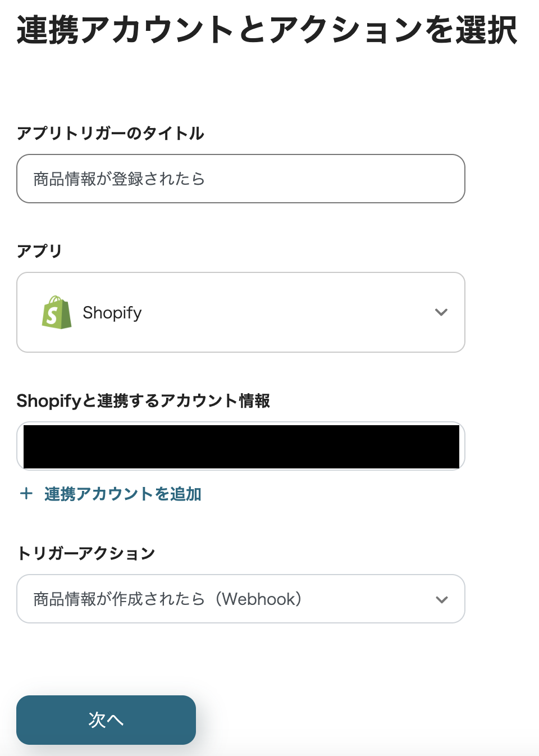
Task: Click the トリガーアクション section label
Action: click(x=85, y=553)
